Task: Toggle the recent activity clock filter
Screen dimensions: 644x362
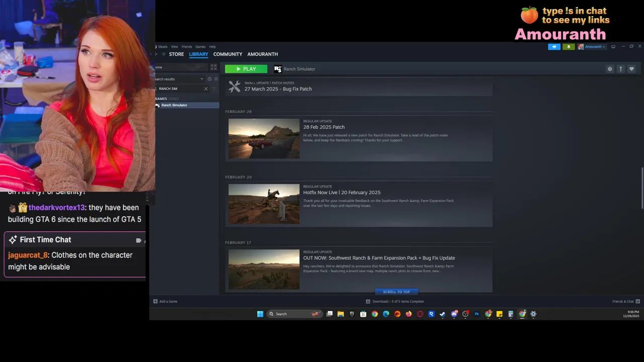Action: (x=209, y=79)
